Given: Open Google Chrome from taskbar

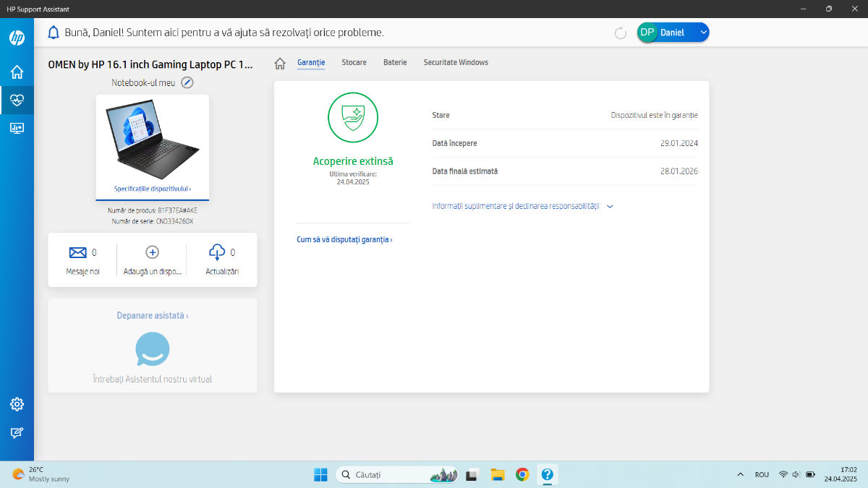Looking at the screenshot, I should pos(522,475).
